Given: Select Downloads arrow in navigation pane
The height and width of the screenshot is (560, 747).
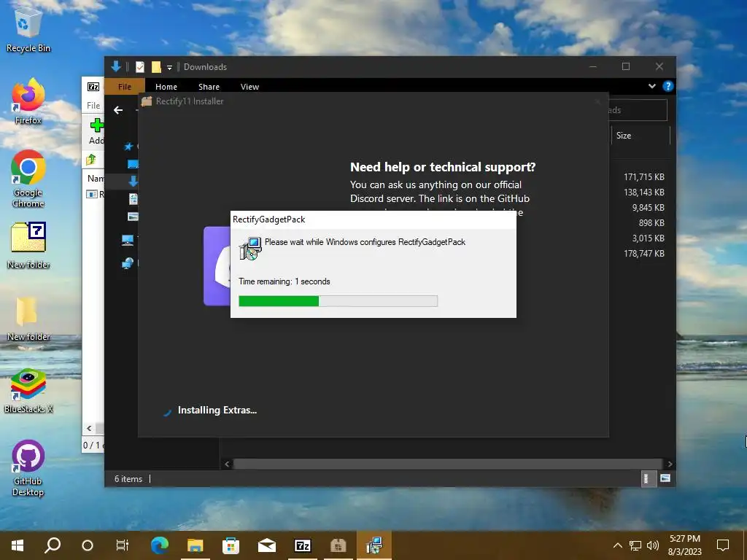Looking at the screenshot, I should coord(133,181).
